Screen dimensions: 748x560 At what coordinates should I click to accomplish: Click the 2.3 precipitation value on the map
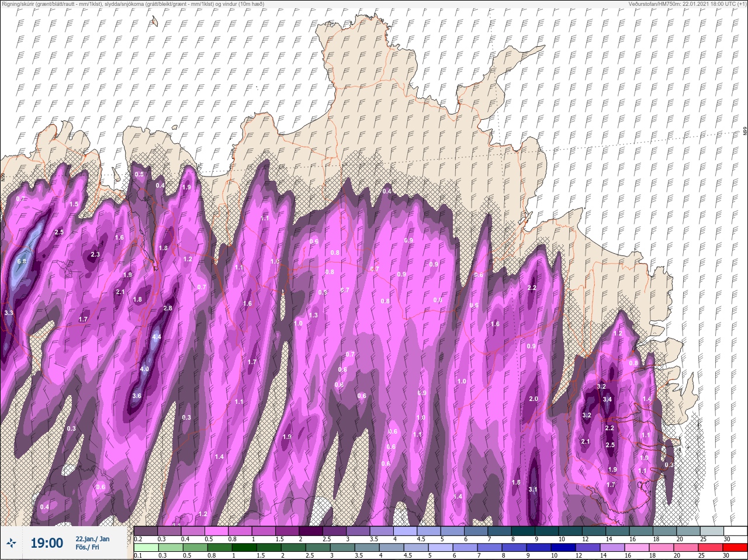tap(96, 254)
